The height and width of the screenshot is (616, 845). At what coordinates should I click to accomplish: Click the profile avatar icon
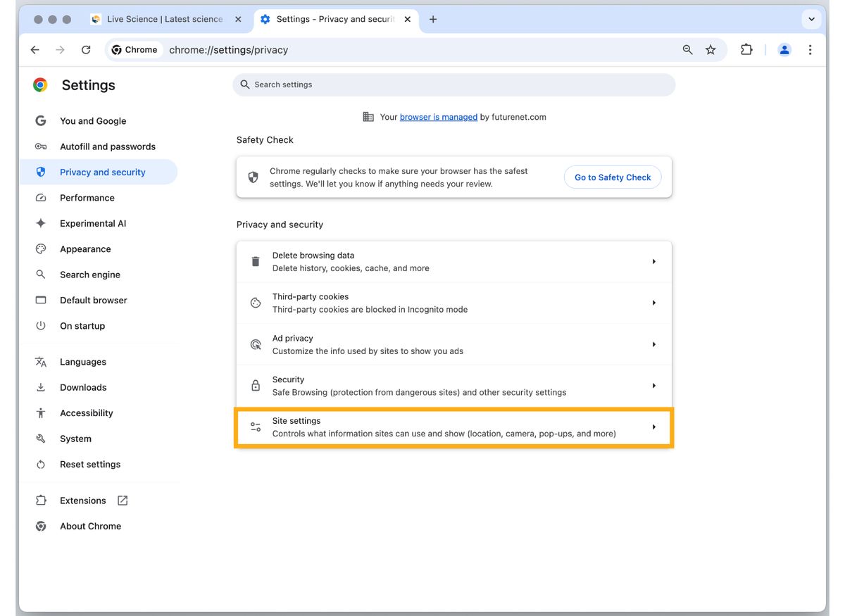(784, 49)
